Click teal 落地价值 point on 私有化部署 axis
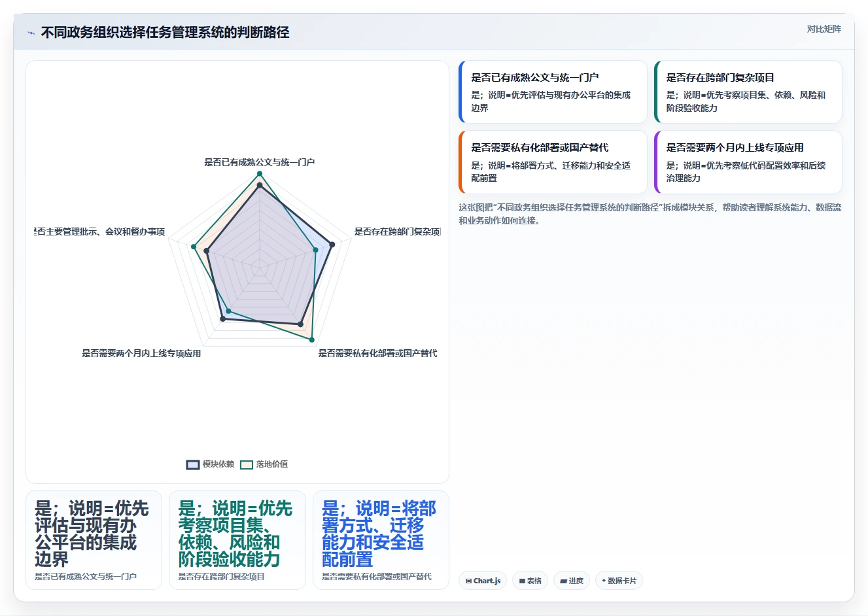868x616 pixels. pyautogui.click(x=311, y=339)
